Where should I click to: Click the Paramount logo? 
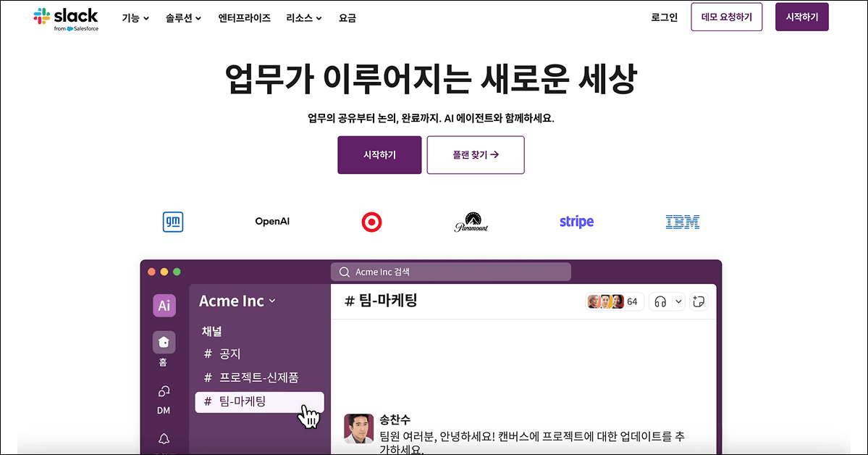[471, 222]
